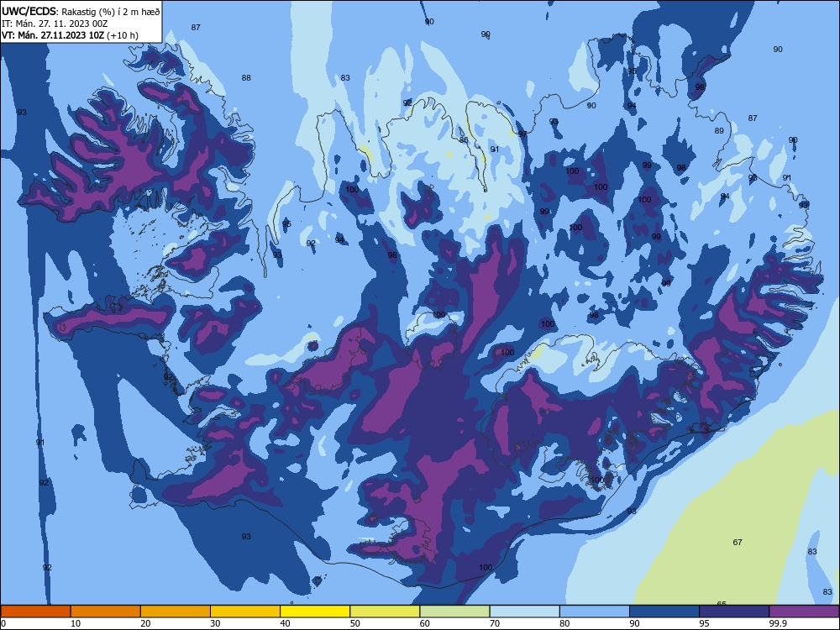The height and width of the screenshot is (630, 840).
Task: Click the 'UWC/ECDS: Rakastig (%)' title line
Action: [81, 12]
